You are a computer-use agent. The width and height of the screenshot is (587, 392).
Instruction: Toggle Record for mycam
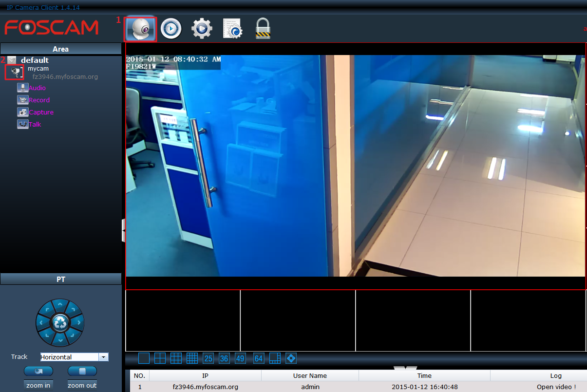coord(38,100)
